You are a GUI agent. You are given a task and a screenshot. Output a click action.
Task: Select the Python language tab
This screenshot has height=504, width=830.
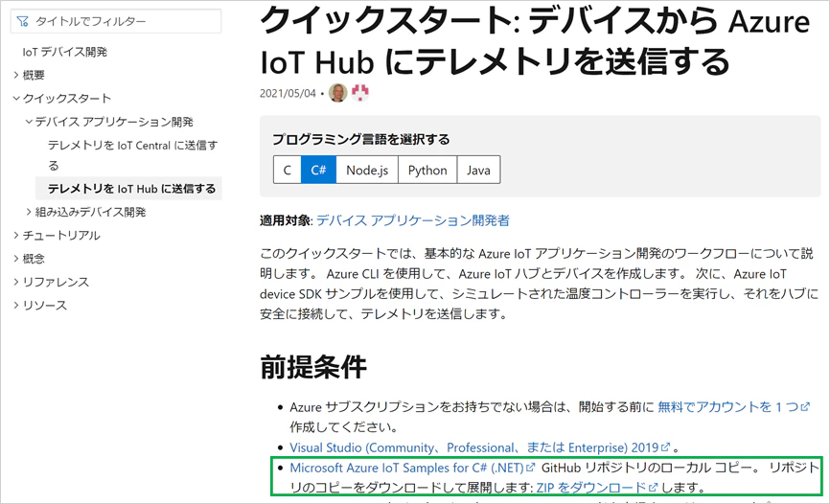427,170
